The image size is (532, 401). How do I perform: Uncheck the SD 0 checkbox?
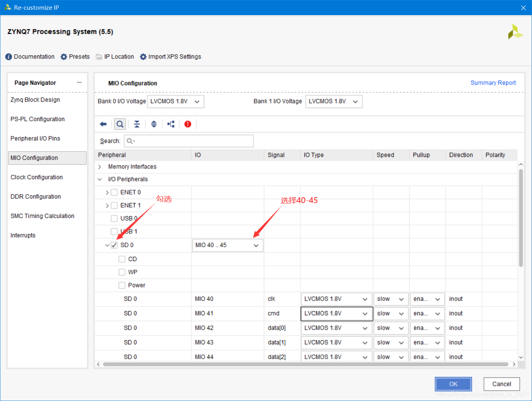(x=114, y=245)
